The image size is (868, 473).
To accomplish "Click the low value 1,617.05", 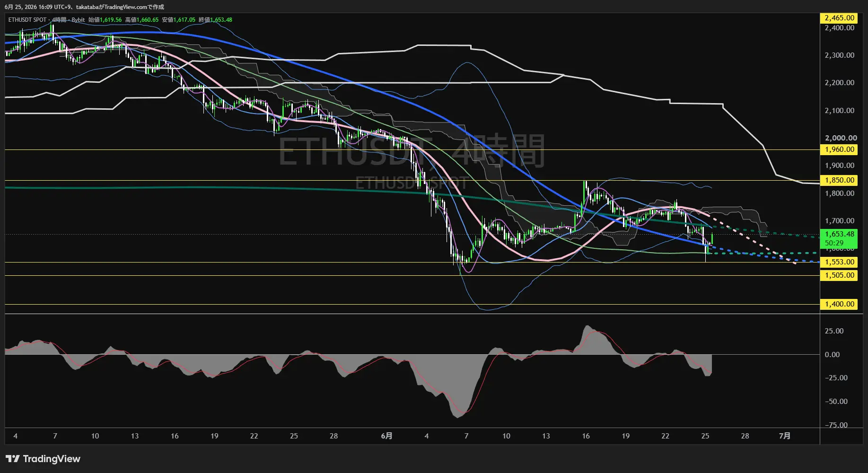I will tap(184, 20).
